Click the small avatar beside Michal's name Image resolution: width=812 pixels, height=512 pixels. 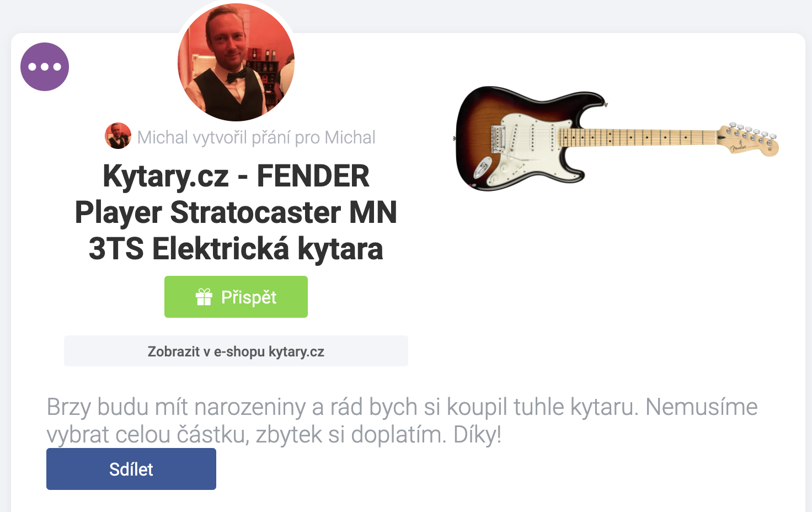[x=118, y=136]
